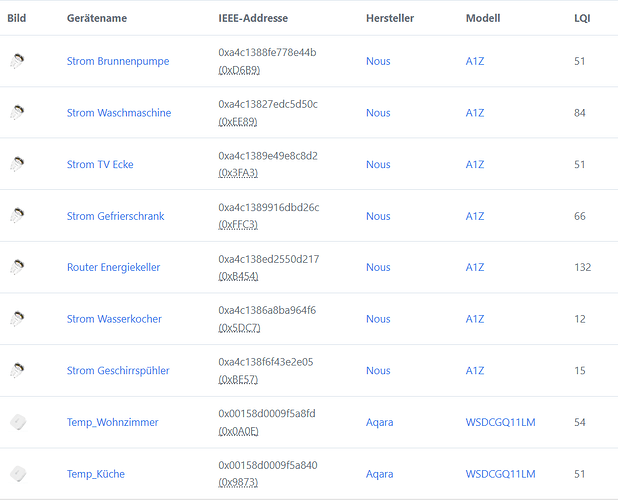
Task: Click the 0xD6B9 network address of Brunnenpumpe
Action: (239, 70)
